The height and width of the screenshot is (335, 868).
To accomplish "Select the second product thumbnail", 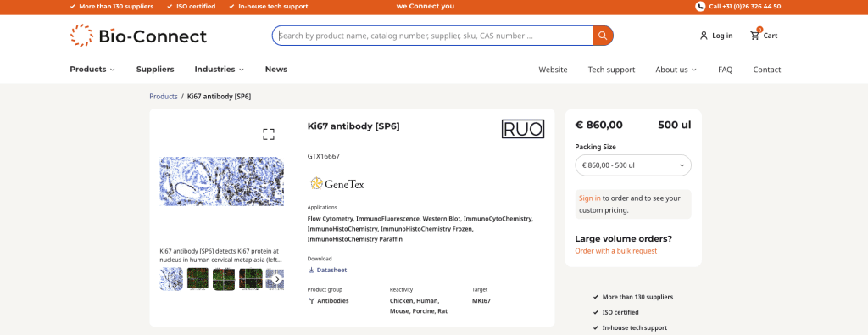I will (198, 279).
